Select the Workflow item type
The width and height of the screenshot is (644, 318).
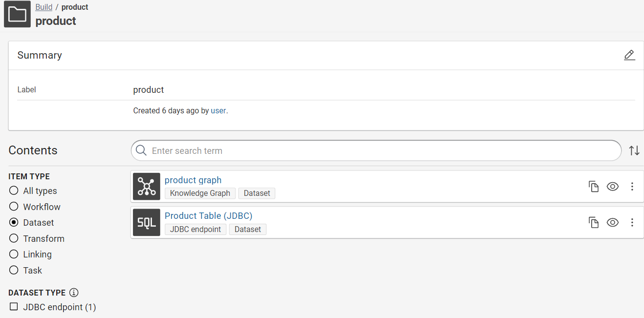[14, 207]
